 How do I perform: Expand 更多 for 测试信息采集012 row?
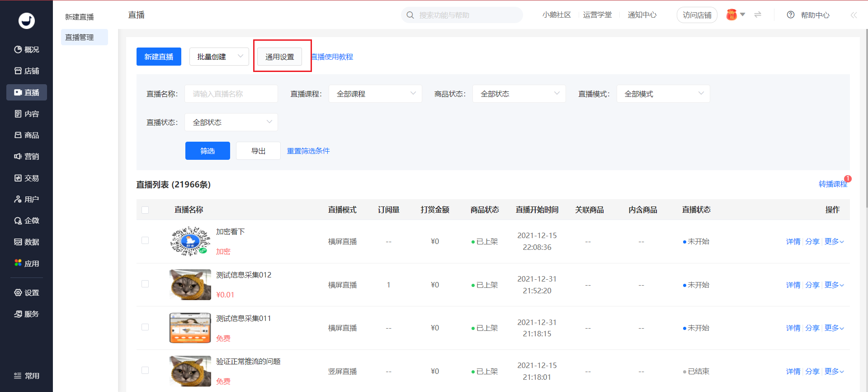834,285
